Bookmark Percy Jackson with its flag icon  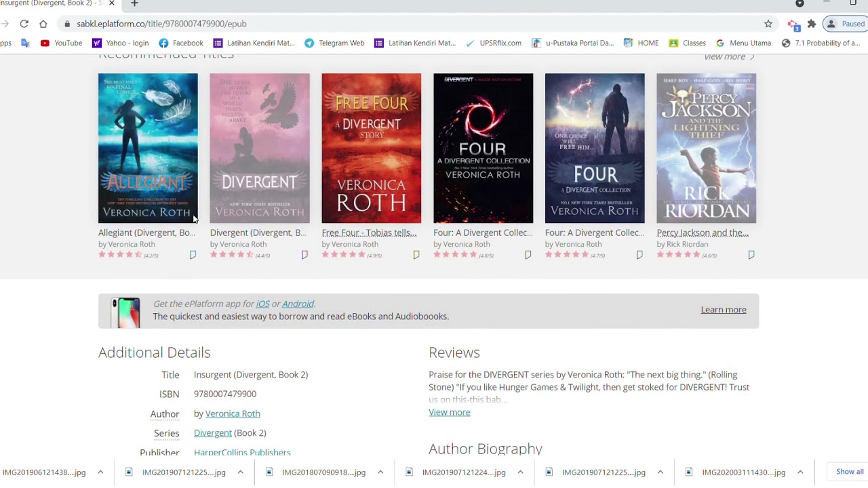pos(751,255)
